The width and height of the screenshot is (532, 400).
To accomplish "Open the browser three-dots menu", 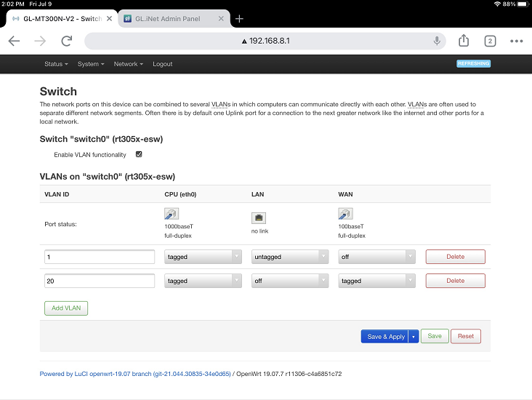I will pos(516,41).
